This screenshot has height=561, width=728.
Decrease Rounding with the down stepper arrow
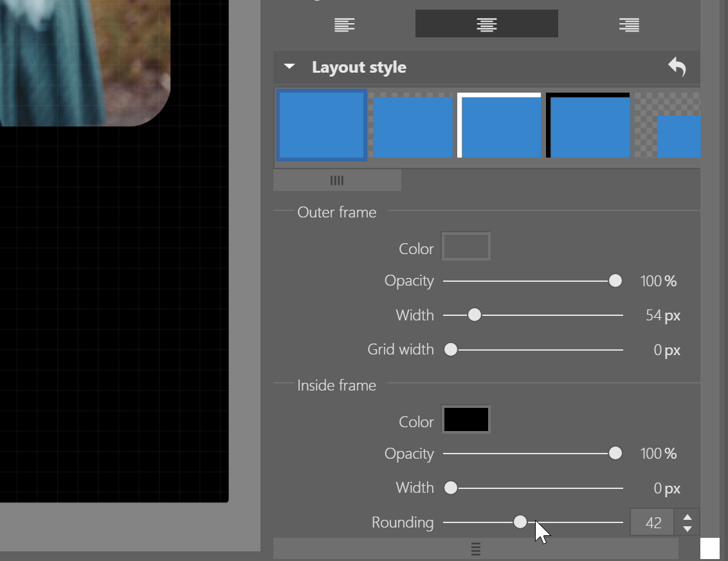[687, 529]
